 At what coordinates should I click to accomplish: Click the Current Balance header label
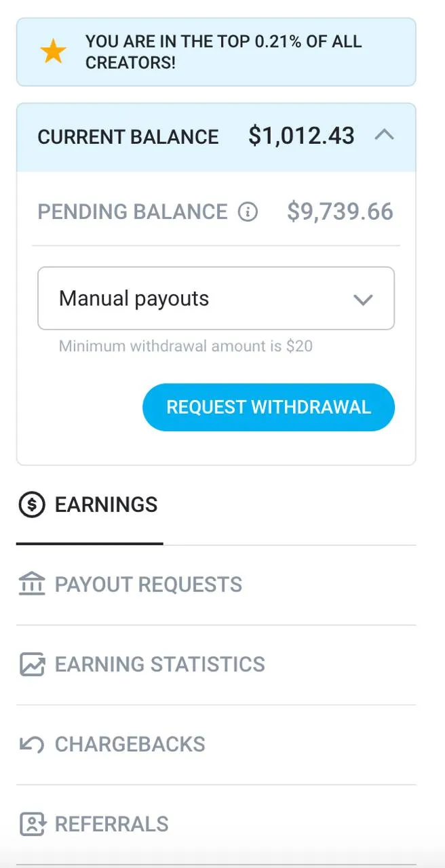click(128, 137)
